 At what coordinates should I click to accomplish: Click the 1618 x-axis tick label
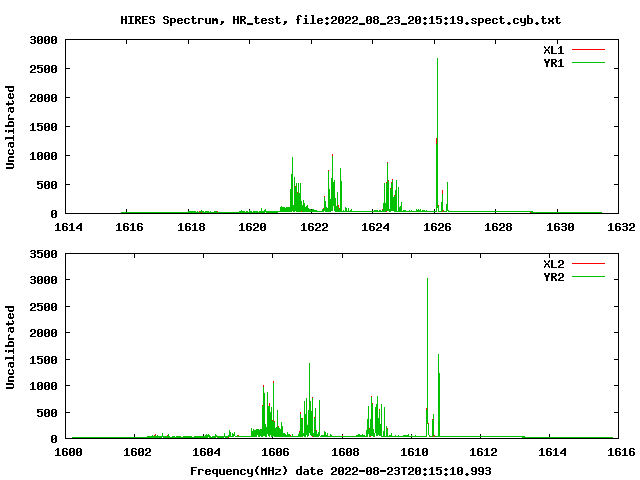[x=191, y=227]
